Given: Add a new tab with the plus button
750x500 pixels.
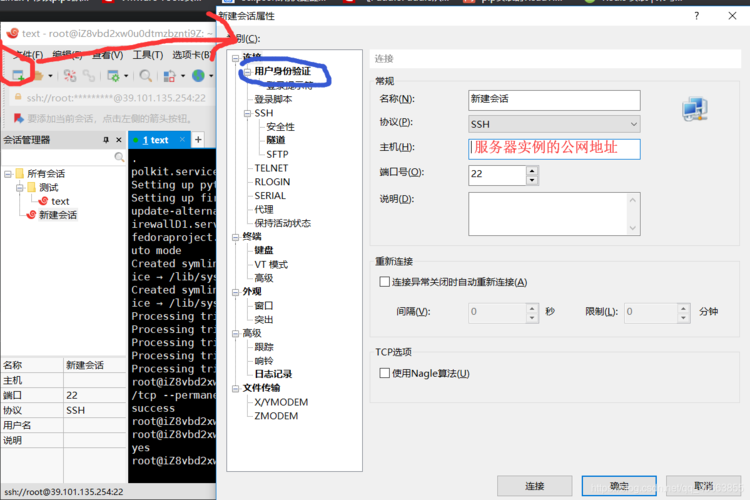Looking at the screenshot, I should [198, 139].
